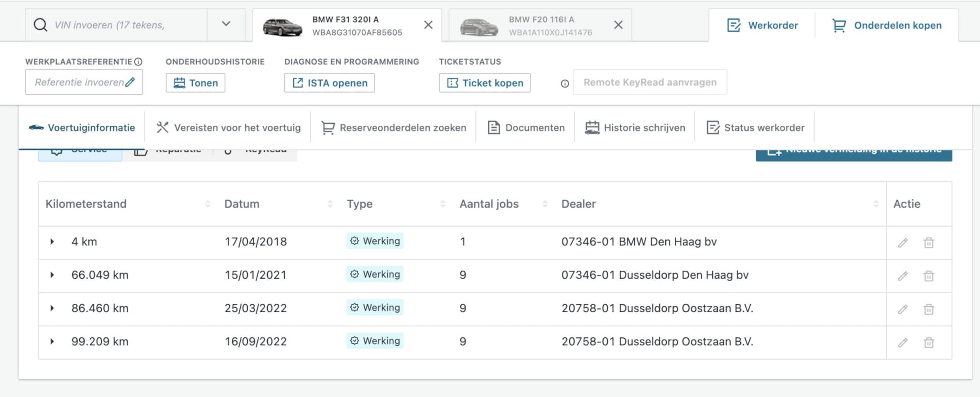The height and width of the screenshot is (397, 980).
Task: Sort table by Datum column
Action: [330, 204]
